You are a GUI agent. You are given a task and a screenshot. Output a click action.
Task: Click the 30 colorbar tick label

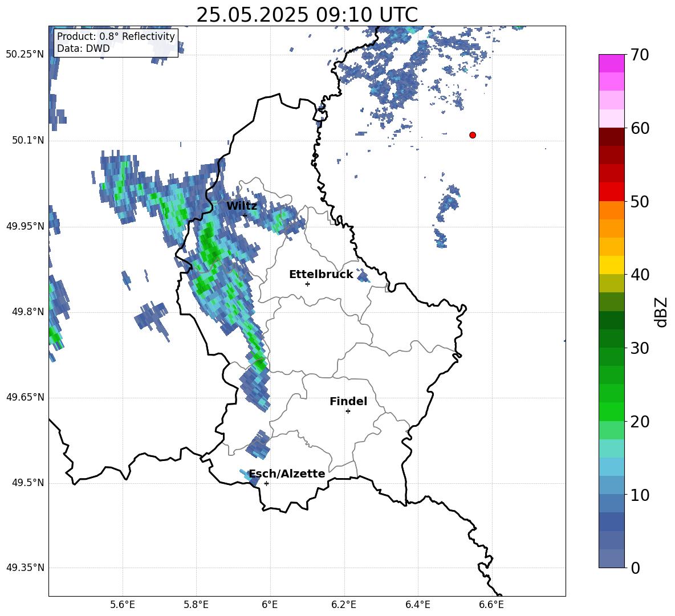click(x=640, y=348)
